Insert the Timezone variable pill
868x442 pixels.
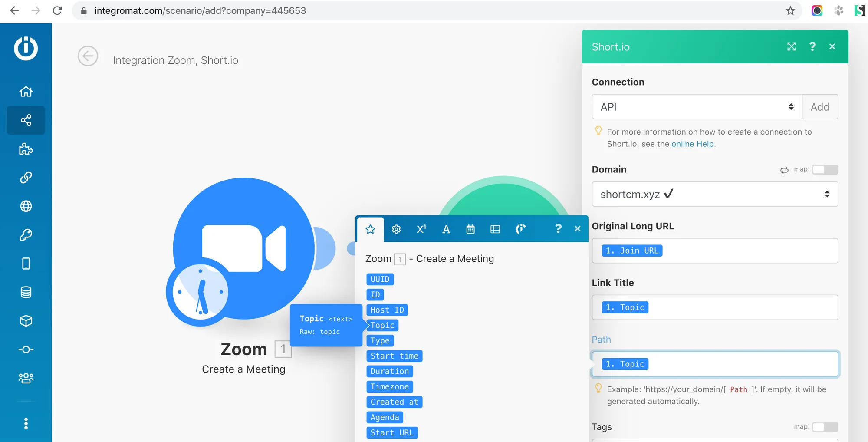pos(390,387)
